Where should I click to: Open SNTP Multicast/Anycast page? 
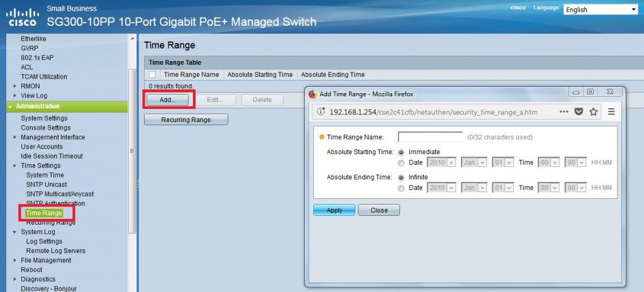pos(60,194)
